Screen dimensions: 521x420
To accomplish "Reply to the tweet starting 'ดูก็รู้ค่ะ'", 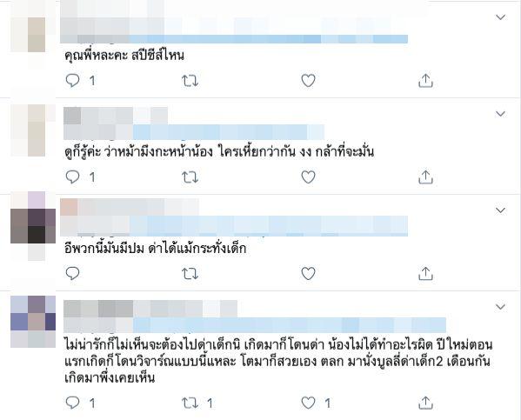I will pos(72,177).
